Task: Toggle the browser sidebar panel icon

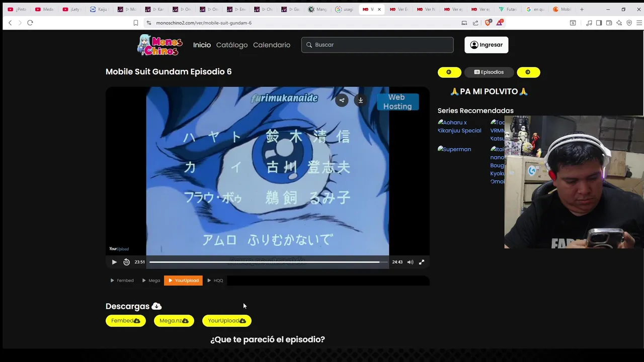Action: coord(599,23)
